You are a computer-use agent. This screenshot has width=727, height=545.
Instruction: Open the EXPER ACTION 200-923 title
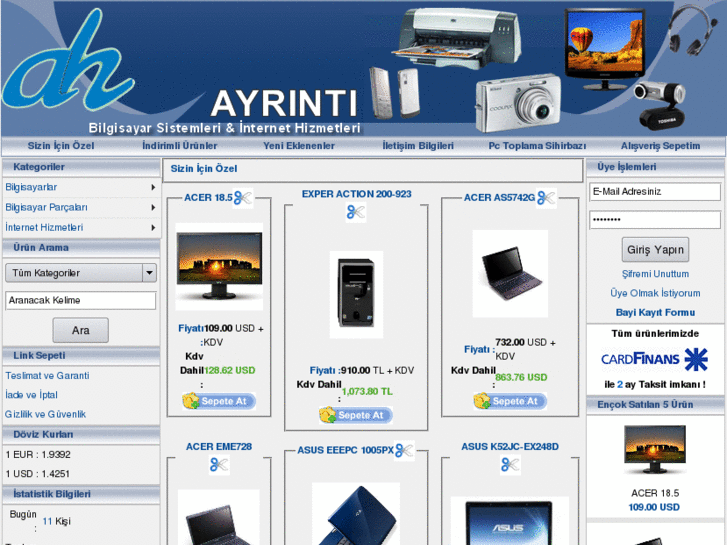coord(356,194)
